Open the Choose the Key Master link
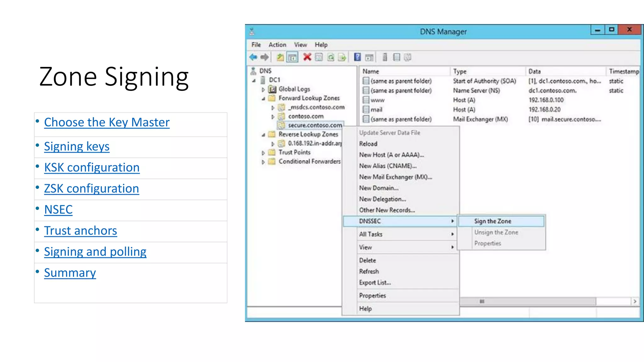 (107, 122)
